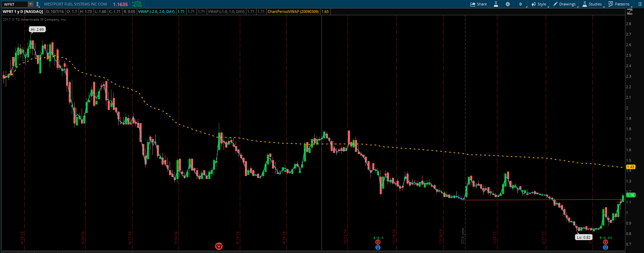Click the 'VWAP (-1.0, 1.0, DAY)' study label

point(226,12)
